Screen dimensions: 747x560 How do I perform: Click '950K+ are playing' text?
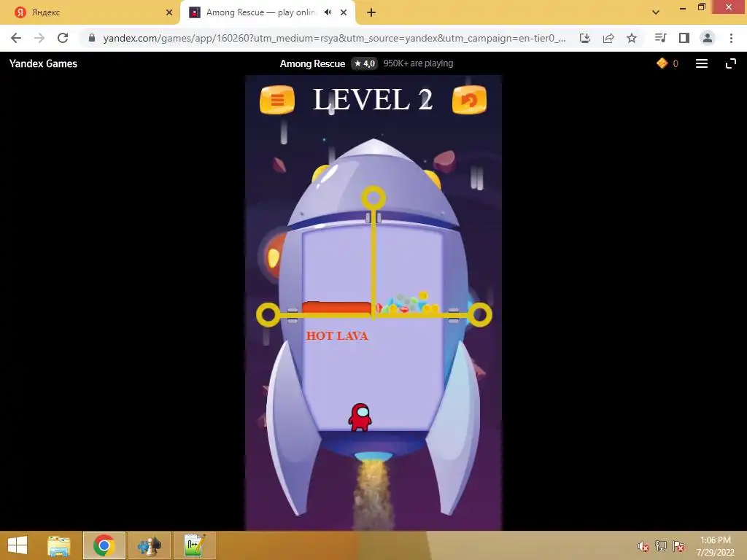pyautogui.click(x=418, y=63)
